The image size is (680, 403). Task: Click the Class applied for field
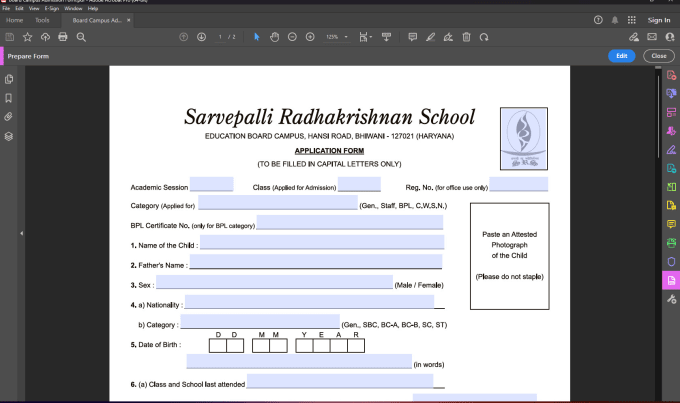click(x=359, y=184)
